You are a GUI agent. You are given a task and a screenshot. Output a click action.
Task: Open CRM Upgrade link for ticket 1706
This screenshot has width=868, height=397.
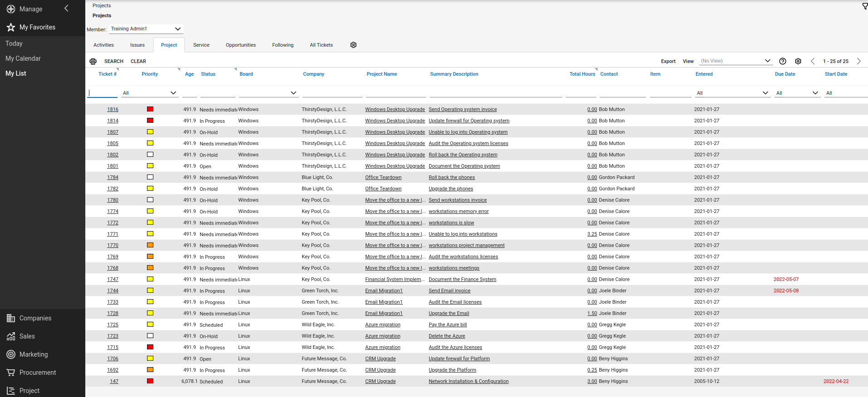coord(381,358)
